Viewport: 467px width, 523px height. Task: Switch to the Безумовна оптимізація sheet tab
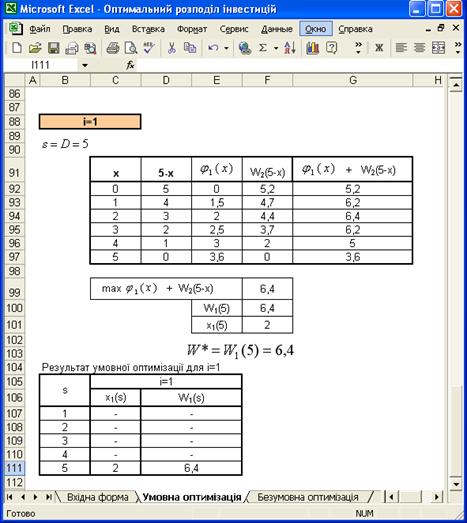[308, 497]
